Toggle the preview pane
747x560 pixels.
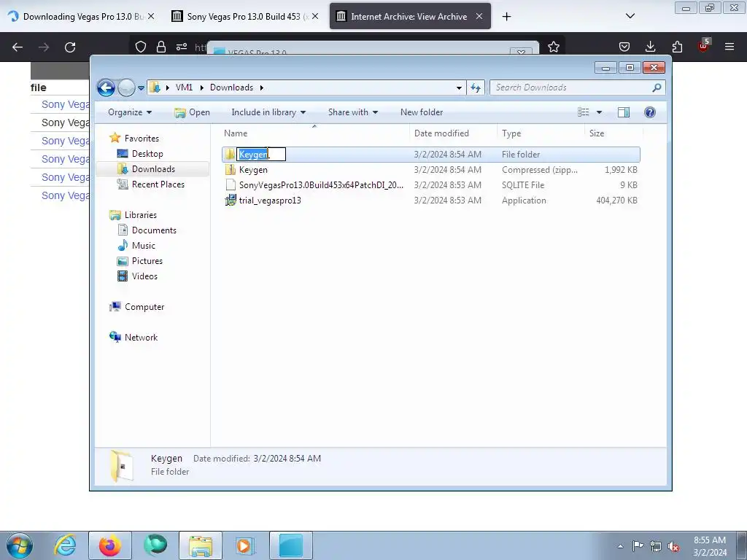tap(623, 112)
